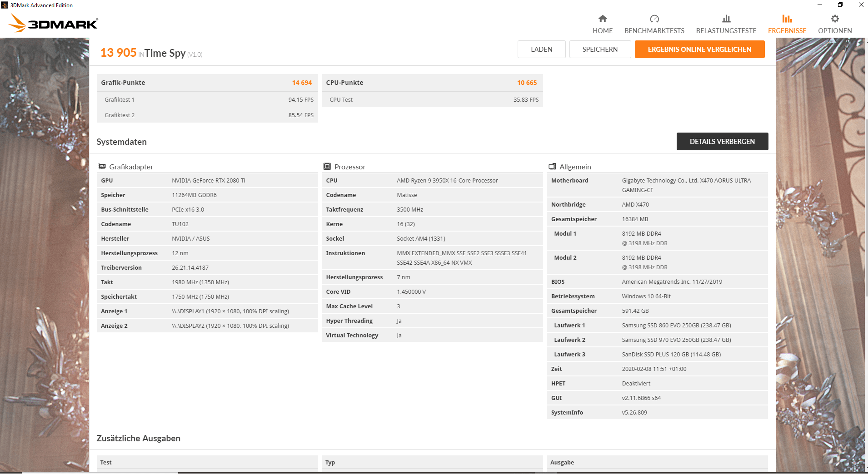Viewport: 868px width, 474px height.
Task: Click the Grafik-Punkte value 14 694
Action: [x=302, y=83]
